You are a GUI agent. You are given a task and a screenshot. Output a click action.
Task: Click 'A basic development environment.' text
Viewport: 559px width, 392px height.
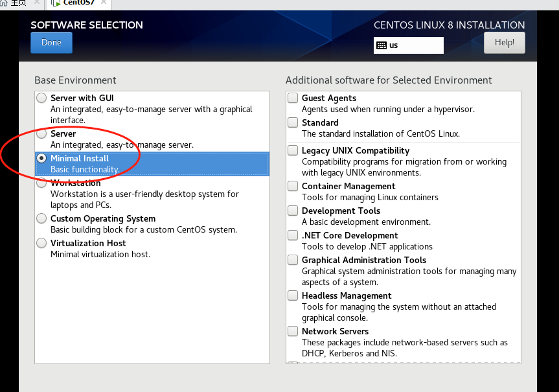tap(366, 222)
